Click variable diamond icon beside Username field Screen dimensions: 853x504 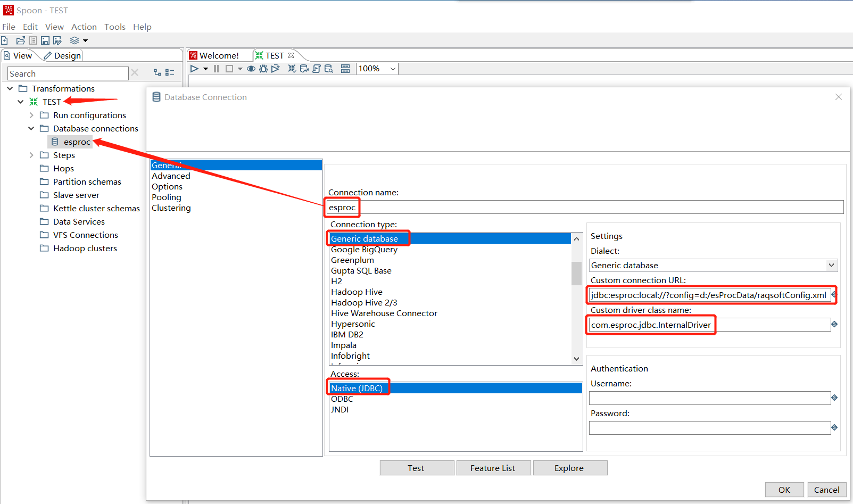[x=834, y=398]
